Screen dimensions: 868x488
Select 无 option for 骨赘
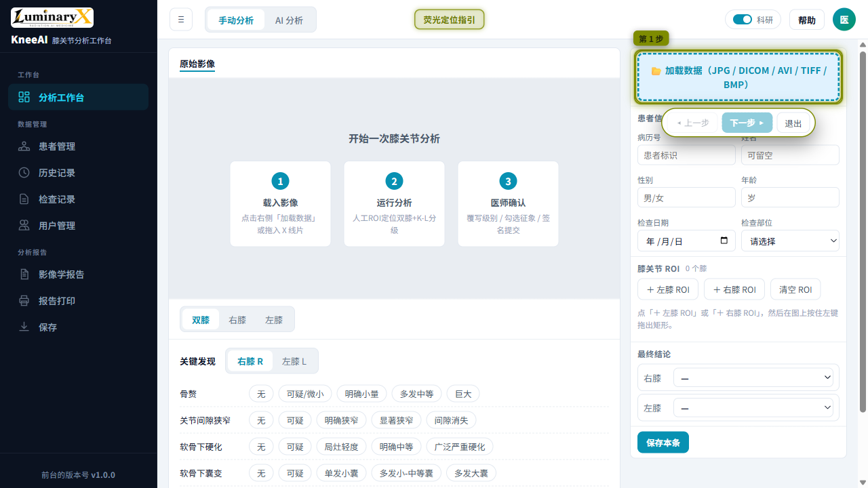click(261, 394)
